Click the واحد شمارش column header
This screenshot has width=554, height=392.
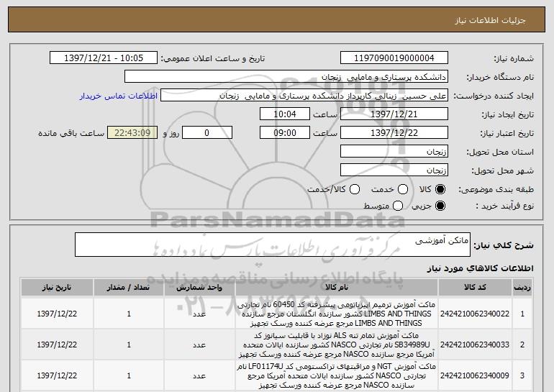pyautogui.click(x=199, y=288)
